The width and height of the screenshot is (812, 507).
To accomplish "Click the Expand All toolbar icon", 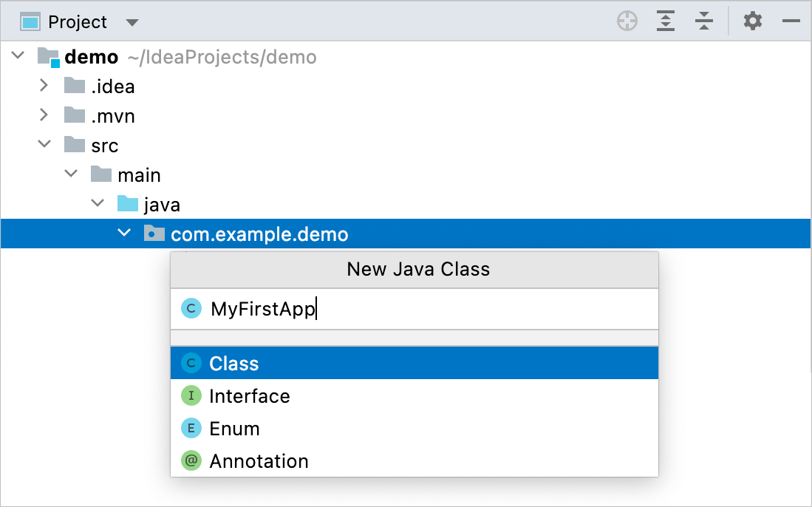I will point(665,21).
